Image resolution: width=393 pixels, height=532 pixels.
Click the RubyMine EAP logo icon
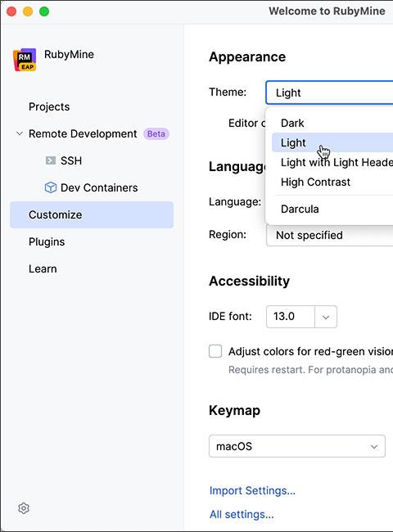[x=25, y=60]
